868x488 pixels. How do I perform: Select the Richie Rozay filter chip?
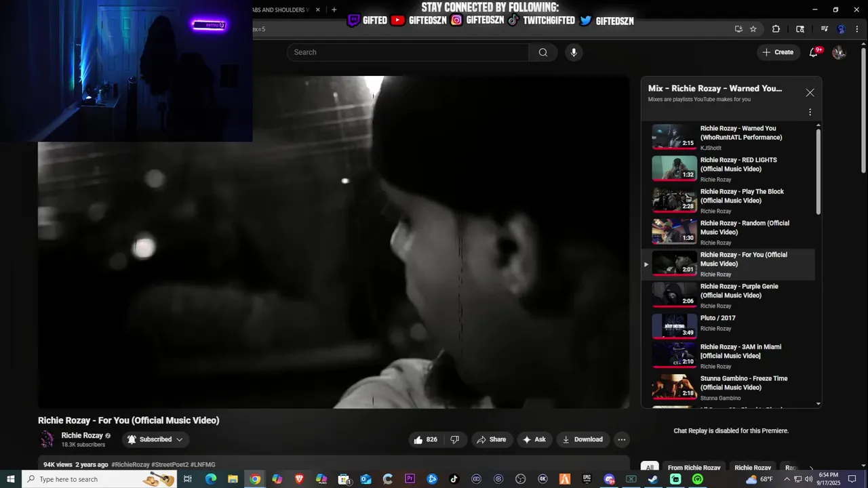[x=753, y=468]
